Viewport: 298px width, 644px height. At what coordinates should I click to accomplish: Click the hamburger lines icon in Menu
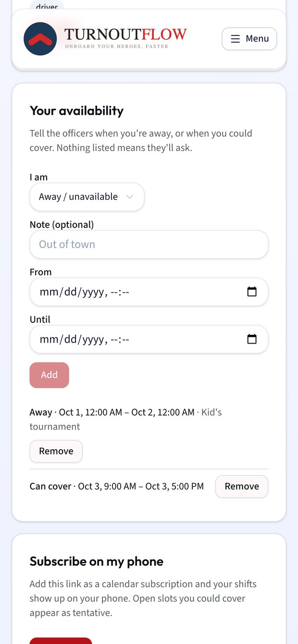(236, 39)
